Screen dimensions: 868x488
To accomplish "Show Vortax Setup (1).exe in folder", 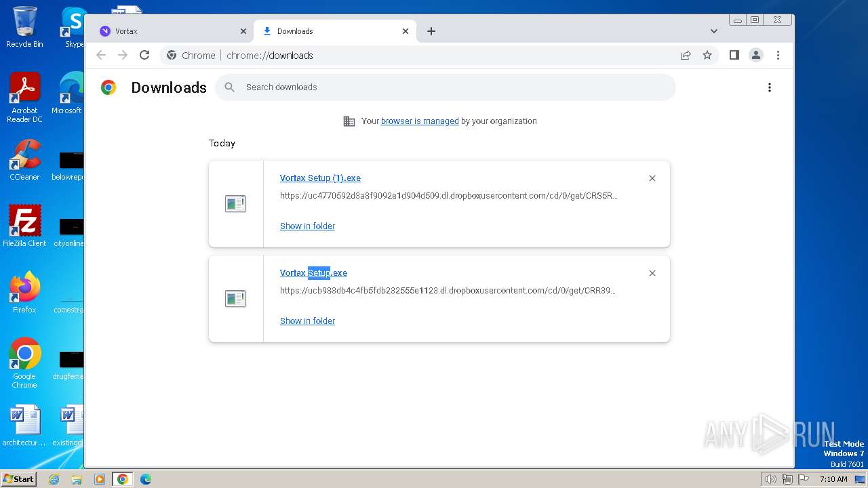I will click(307, 226).
